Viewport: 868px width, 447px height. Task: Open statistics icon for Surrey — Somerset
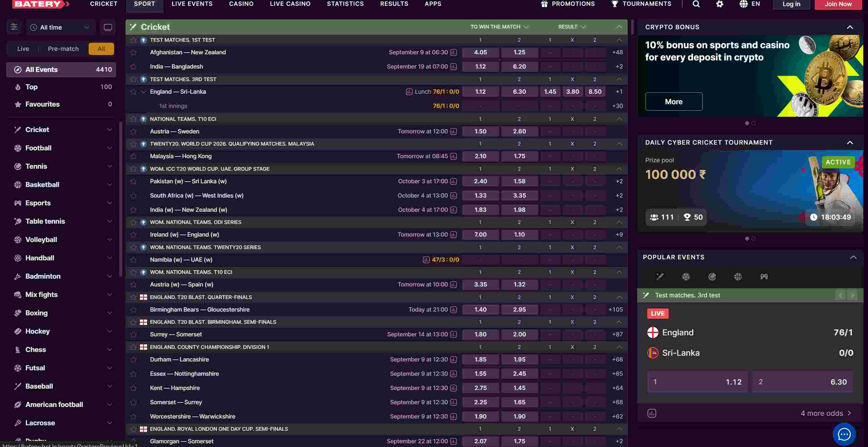(453, 334)
